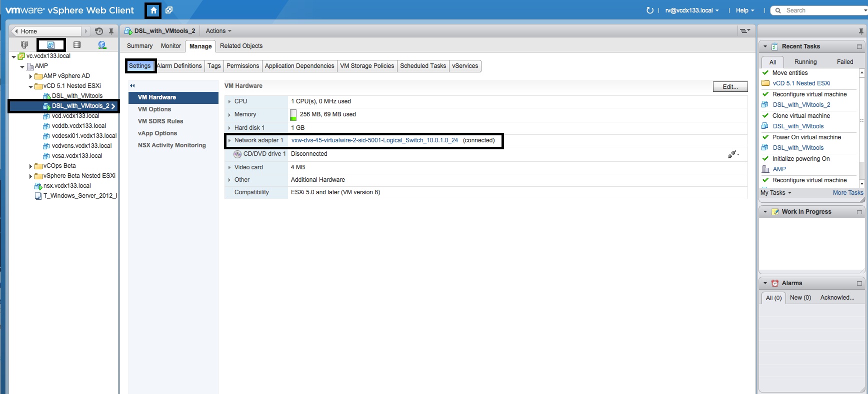This screenshot has width=868, height=394.
Task: Open the Hosts and Clusters inventory view
Action: pyautogui.click(x=24, y=45)
